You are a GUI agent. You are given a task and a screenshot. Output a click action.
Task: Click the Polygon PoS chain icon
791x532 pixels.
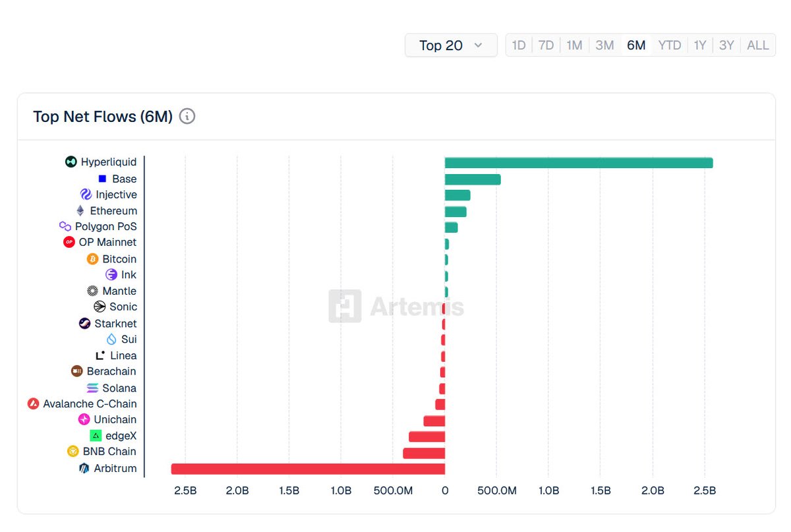pos(65,227)
